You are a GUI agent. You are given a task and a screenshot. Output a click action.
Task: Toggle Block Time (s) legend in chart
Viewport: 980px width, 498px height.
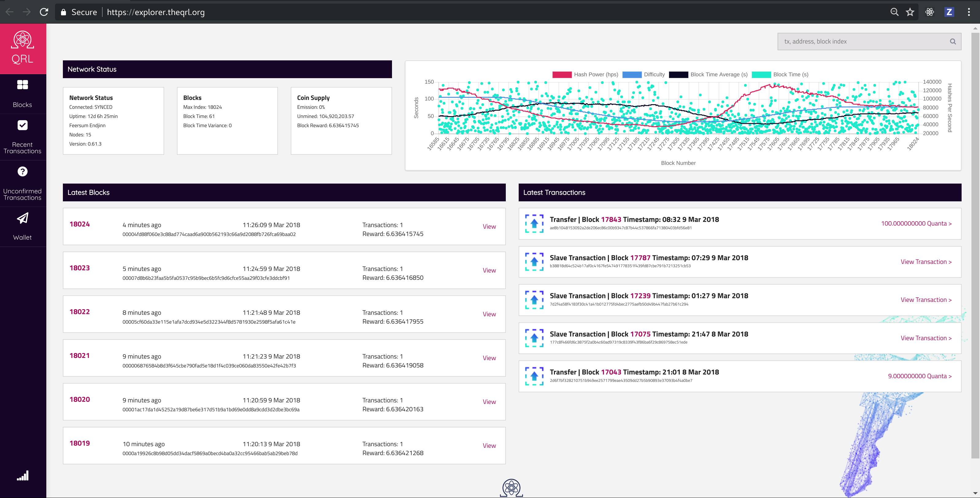pyautogui.click(x=780, y=74)
